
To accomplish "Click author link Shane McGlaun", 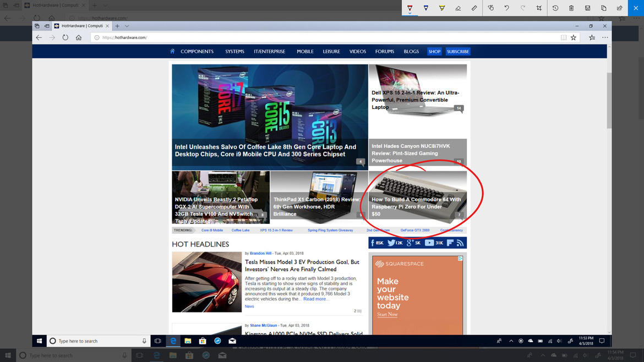I will point(263,326).
